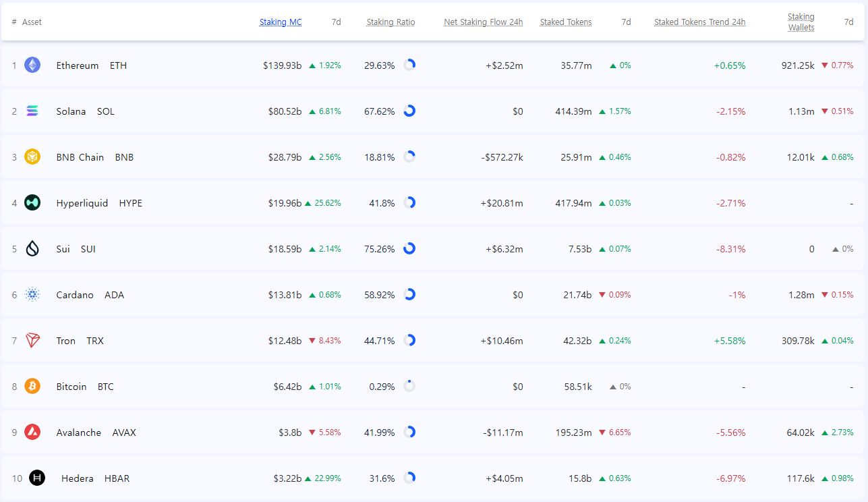Sort table by Staked Tokens header
This screenshot has height=502, width=868.
[x=565, y=22]
